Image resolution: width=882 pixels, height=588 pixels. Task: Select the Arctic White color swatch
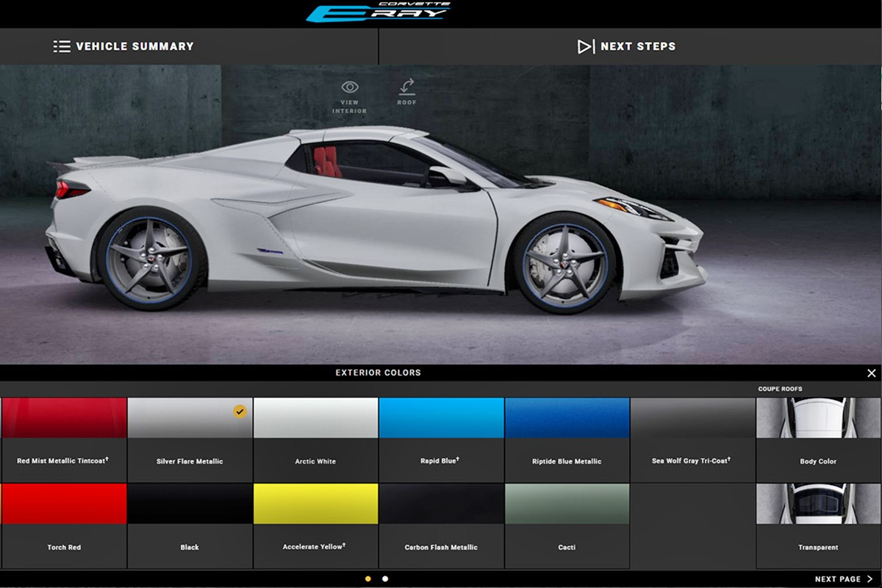click(x=315, y=418)
